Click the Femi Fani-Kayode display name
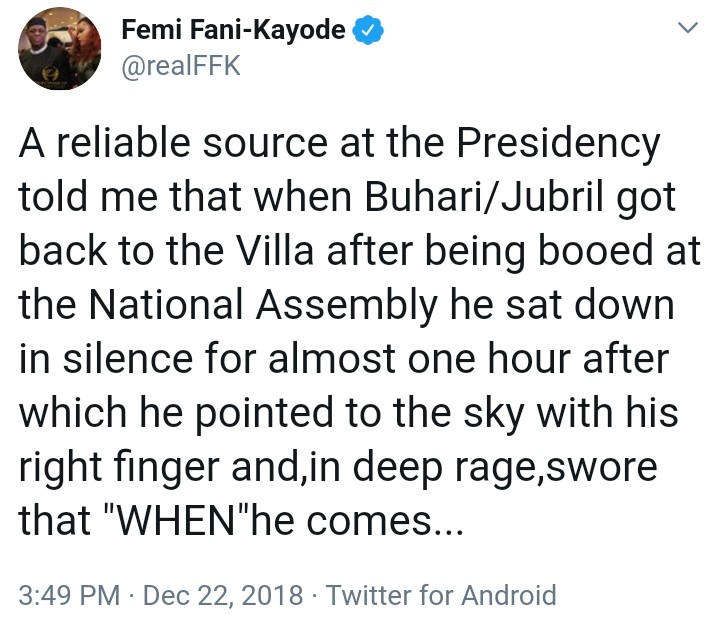The image size is (720, 629). (233, 31)
